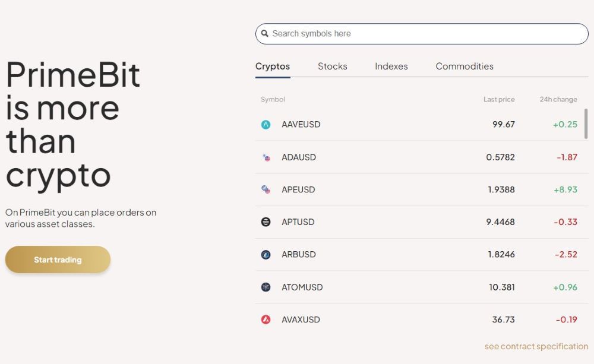Click the Last price column header
The image size is (594, 364).
[499, 99]
